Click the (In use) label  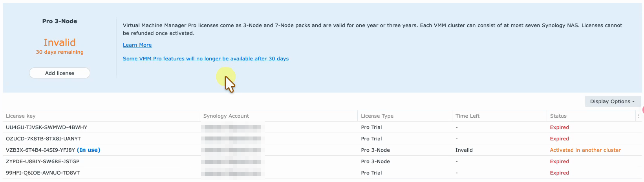(89, 150)
